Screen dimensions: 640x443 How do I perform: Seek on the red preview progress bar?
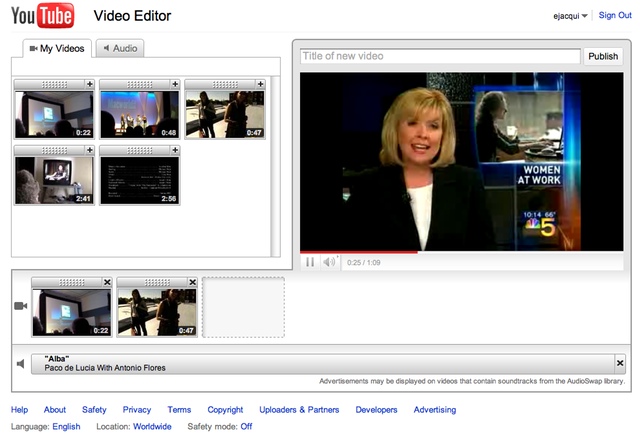coord(462,252)
